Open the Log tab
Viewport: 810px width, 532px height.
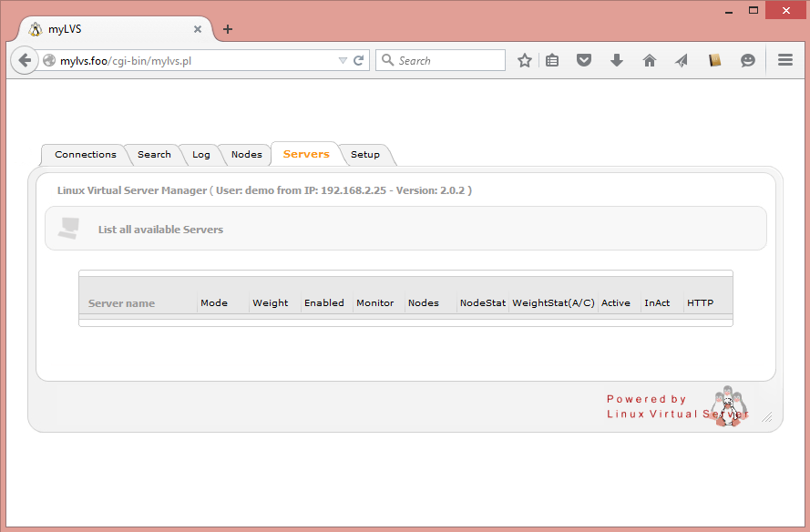click(x=200, y=155)
